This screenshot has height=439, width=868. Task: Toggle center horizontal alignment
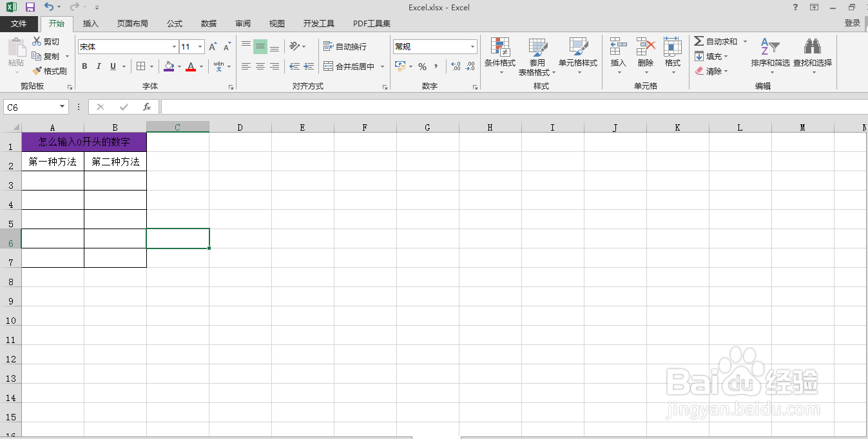click(260, 66)
